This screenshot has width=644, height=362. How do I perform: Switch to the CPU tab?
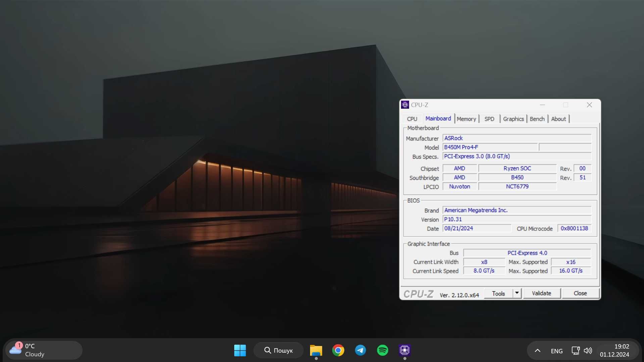pos(412,119)
